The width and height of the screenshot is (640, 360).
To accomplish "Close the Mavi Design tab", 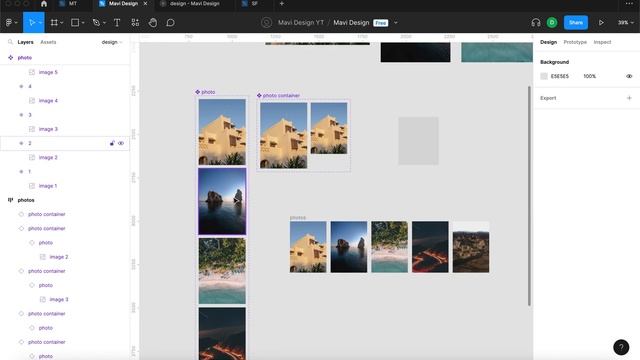I will (x=145, y=4).
